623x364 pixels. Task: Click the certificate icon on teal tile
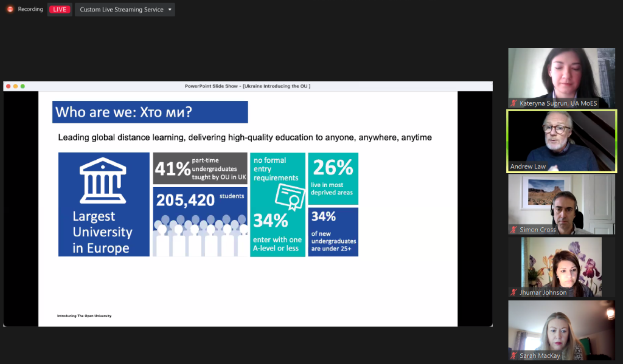(x=290, y=197)
